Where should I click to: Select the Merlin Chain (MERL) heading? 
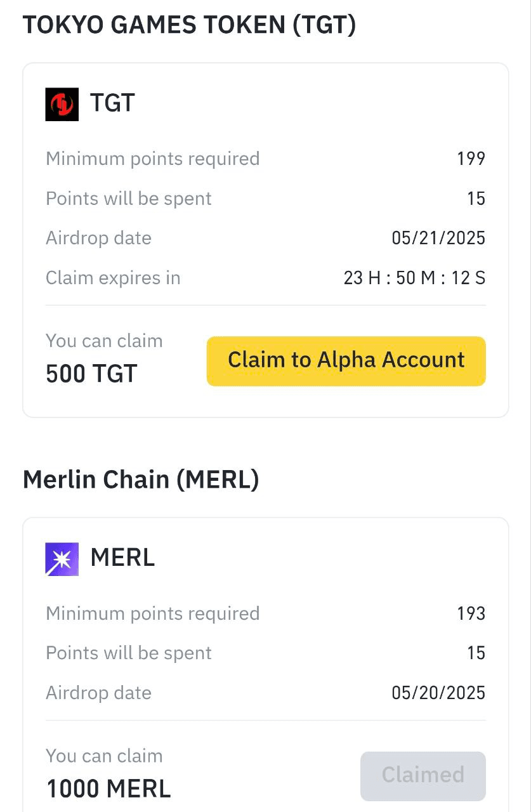click(x=141, y=480)
